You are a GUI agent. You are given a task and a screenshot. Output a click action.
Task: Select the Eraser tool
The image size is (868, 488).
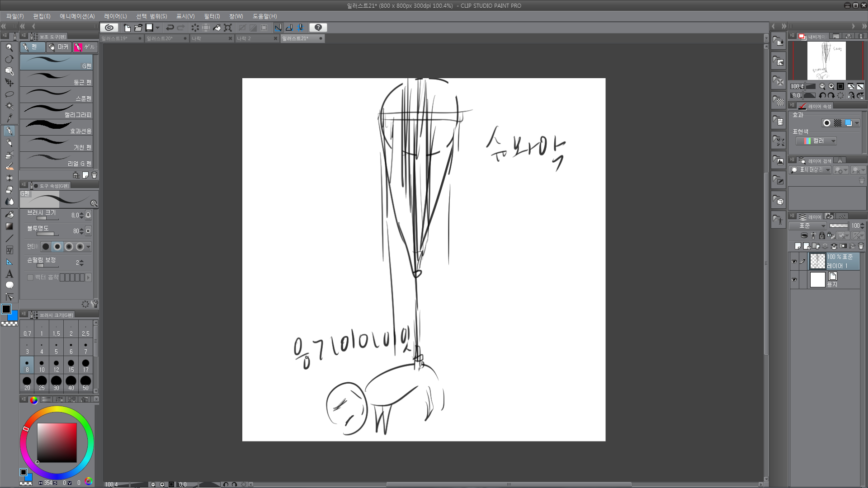9,190
